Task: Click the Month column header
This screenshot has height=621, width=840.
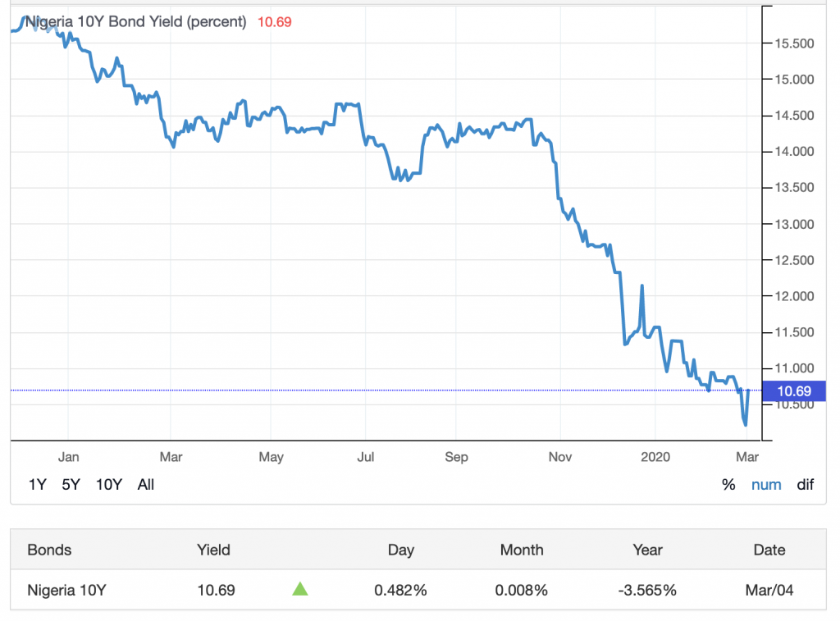Action: pyautogui.click(x=522, y=550)
